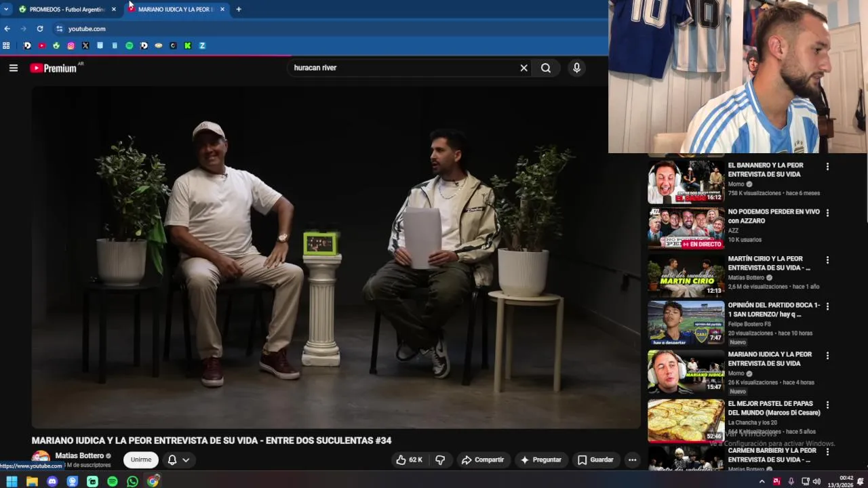868x488 pixels.
Task: Run search with the magnifier button
Action: pos(546,68)
